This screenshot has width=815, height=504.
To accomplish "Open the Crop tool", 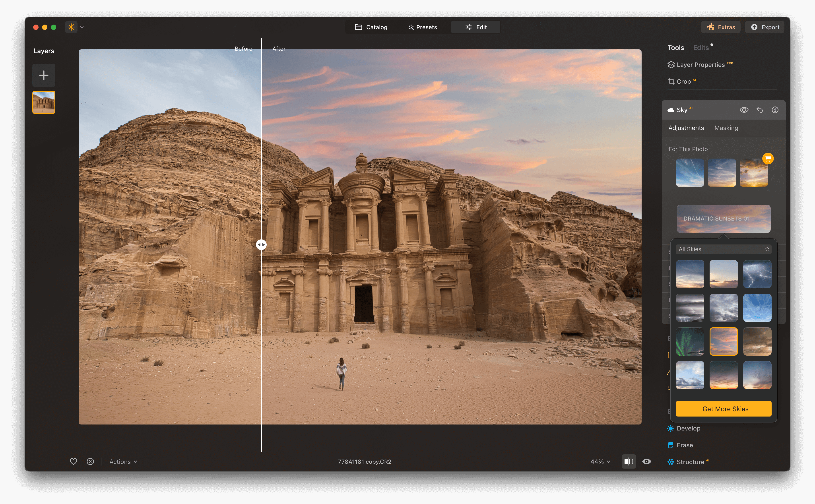I will tap(683, 81).
